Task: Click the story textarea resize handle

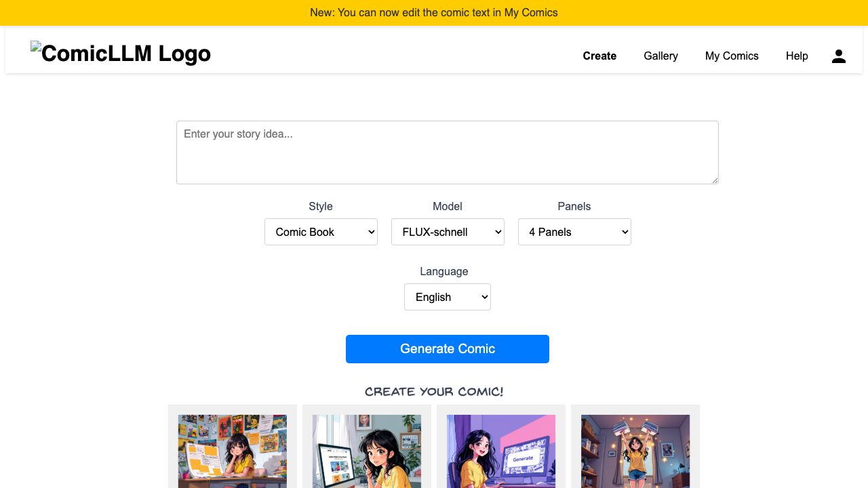Action: click(714, 180)
